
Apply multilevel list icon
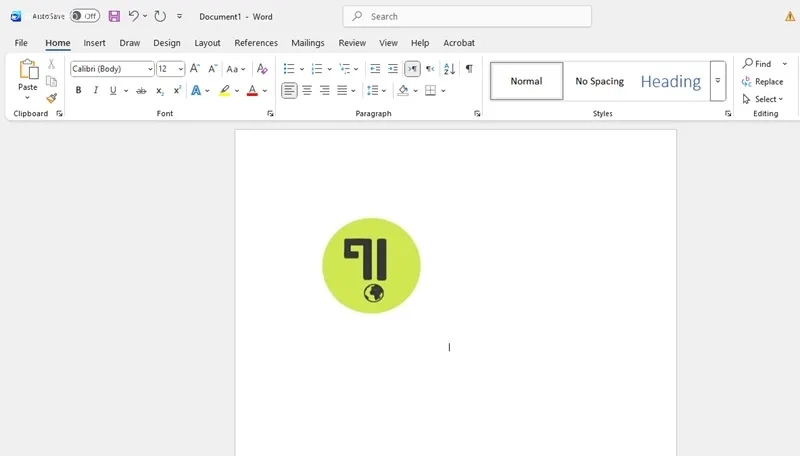coord(345,68)
